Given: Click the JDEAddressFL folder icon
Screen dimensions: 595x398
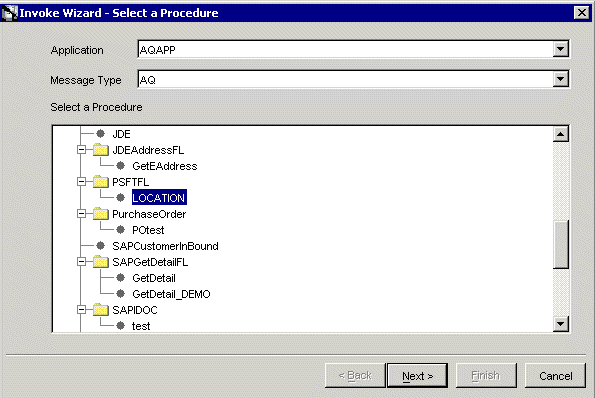Looking at the screenshot, I should (x=101, y=150).
